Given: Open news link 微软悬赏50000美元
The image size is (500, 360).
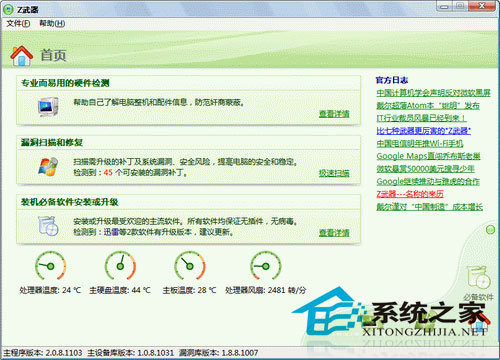Looking at the screenshot, I should tap(425, 169).
